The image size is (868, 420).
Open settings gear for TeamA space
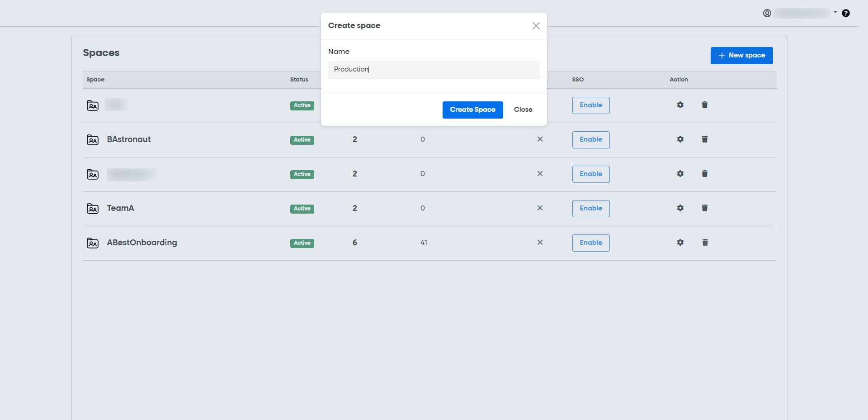(680, 208)
